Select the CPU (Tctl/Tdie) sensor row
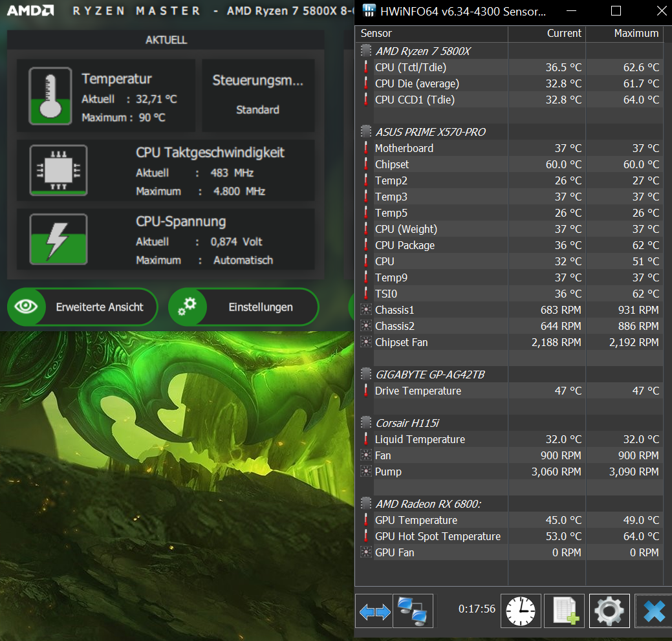The height and width of the screenshot is (641, 672). coord(510,67)
